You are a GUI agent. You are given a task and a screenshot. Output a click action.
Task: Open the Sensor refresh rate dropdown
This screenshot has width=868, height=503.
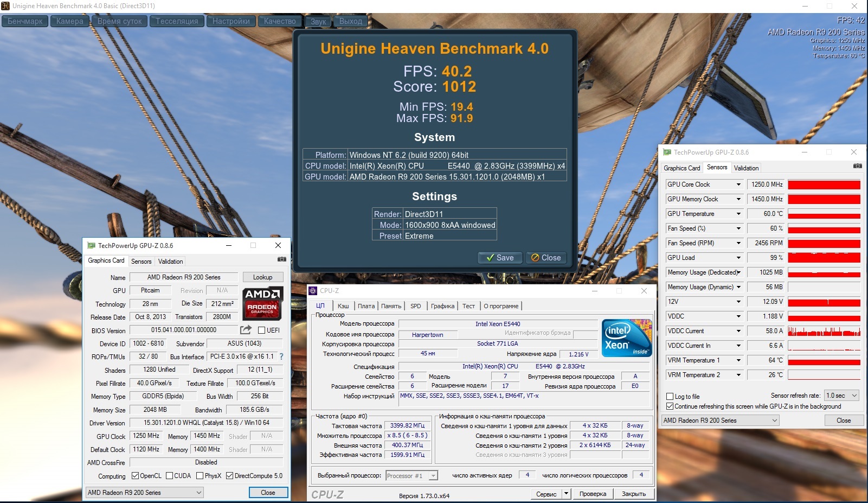tap(841, 396)
